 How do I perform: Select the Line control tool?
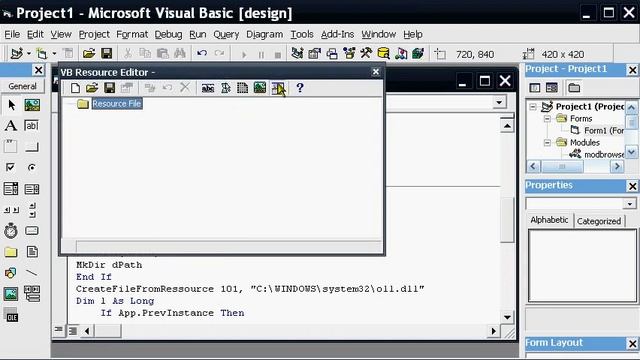point(32,273)
